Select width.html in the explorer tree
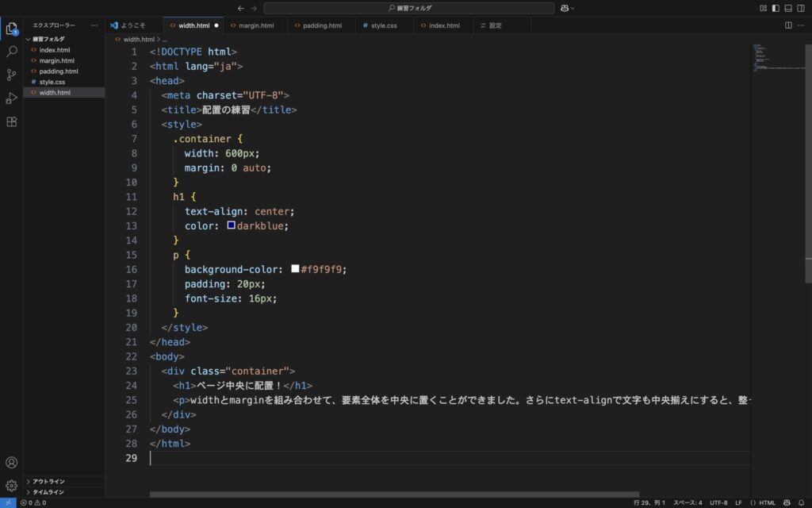 coord(63,93)
